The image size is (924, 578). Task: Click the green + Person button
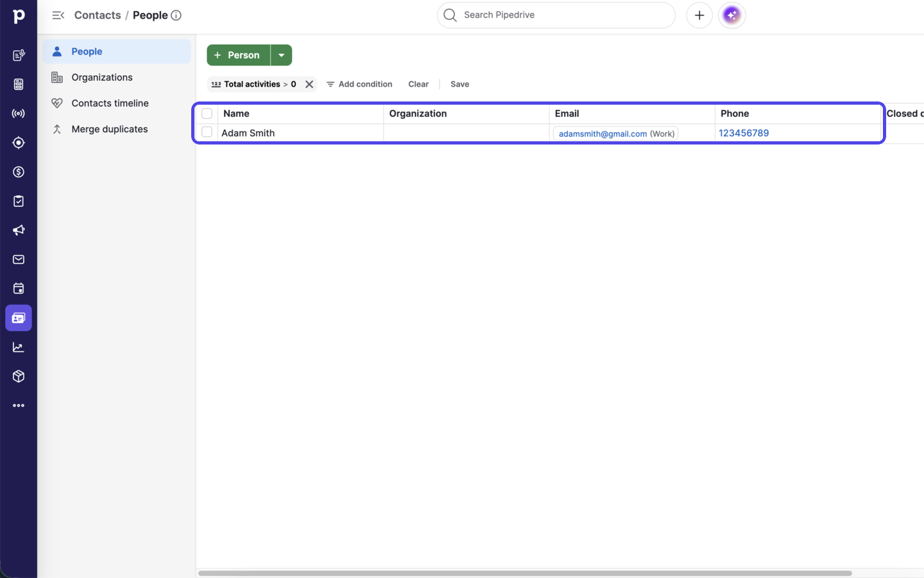coord(238,55)
